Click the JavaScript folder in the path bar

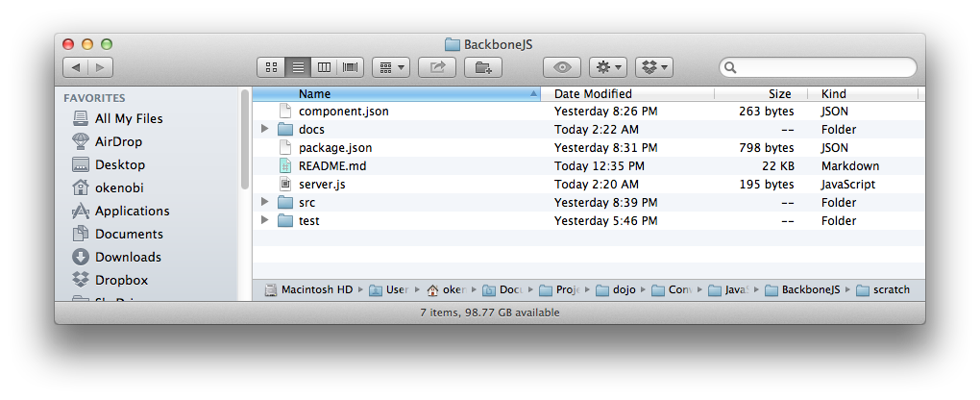click(728, 289)
